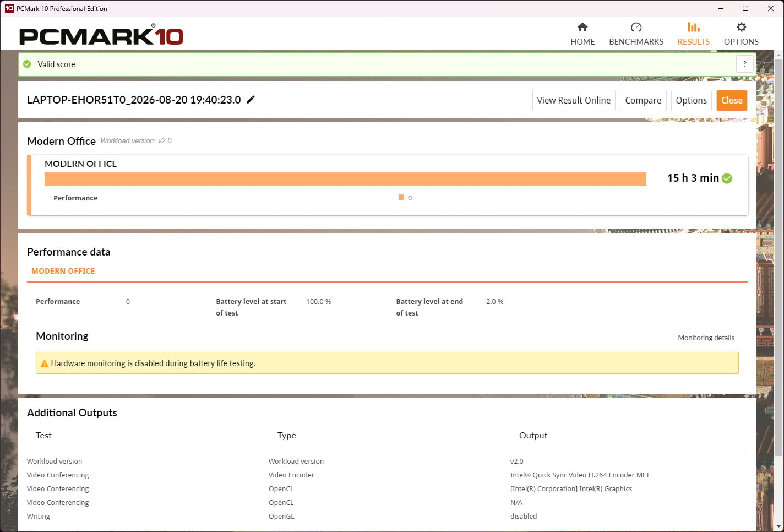Click the Test column header
This screenshot has width=784, height=532.
[x=43, y=435]
